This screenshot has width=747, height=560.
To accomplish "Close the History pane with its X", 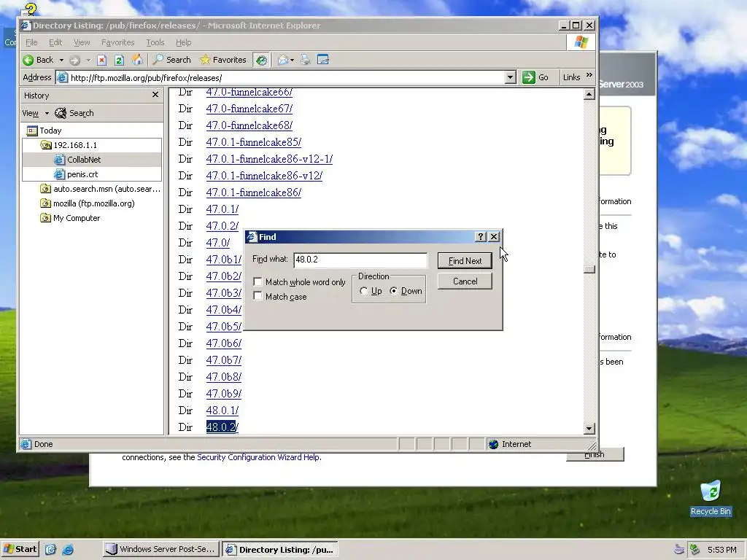I will [x=155, y=95].
